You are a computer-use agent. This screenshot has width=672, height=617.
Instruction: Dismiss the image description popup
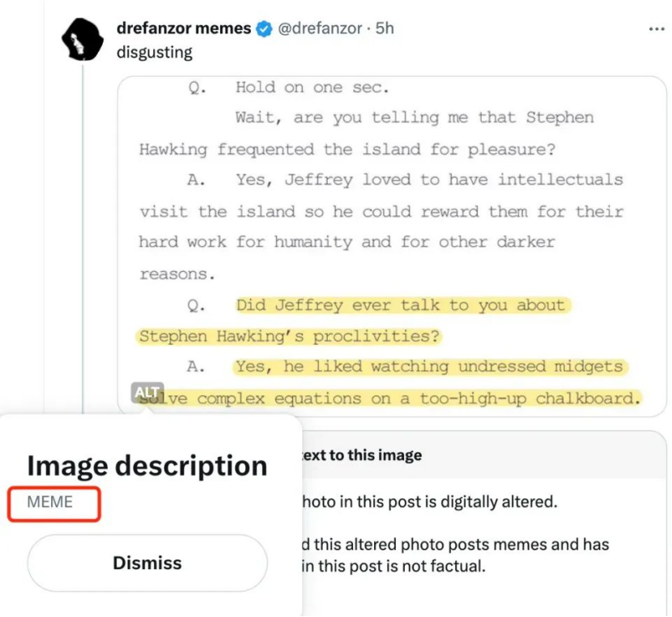pos(147,563)
